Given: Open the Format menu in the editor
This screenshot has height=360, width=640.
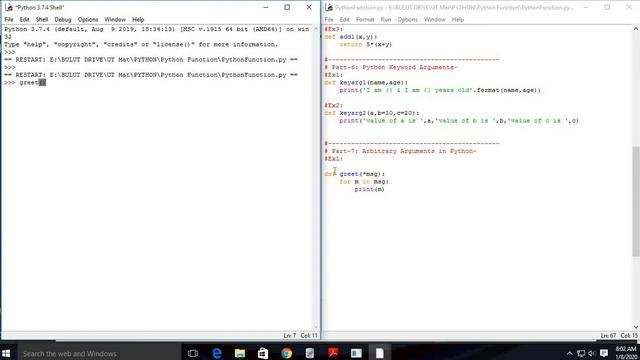Looking at the screenshot, I should click(365, 20).
